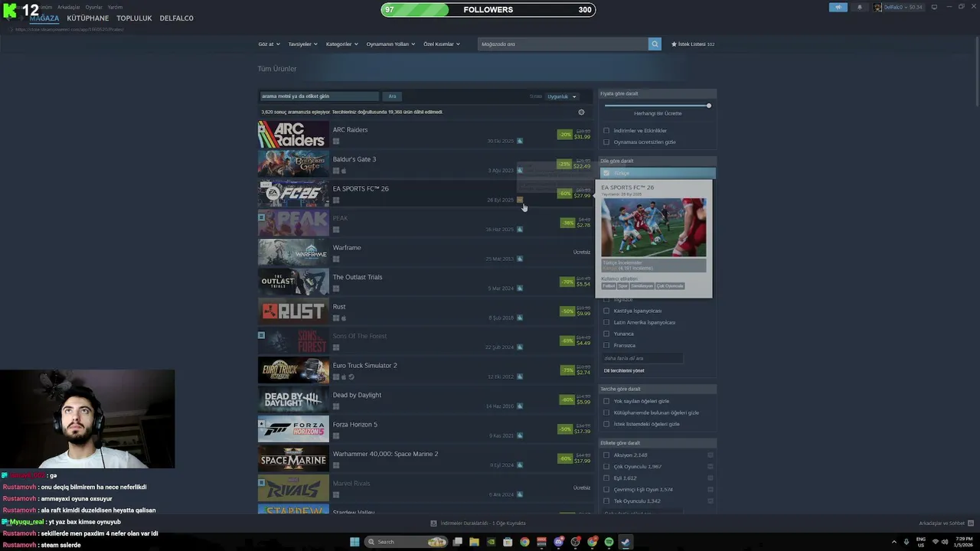Click the store search magnifier button
Viewport: 980px width, 551px height.
tap(655, 44)
